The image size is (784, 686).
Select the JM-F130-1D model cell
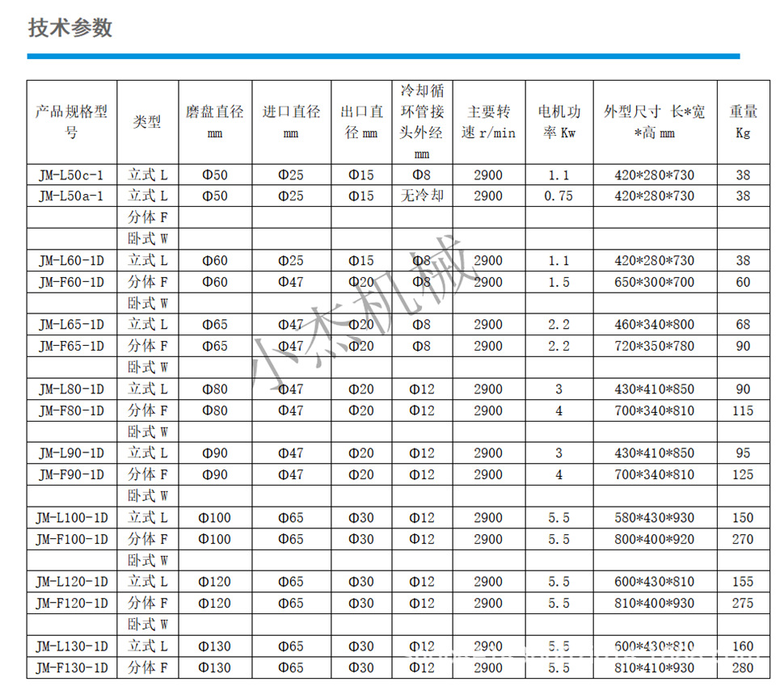tap(72, 668)
